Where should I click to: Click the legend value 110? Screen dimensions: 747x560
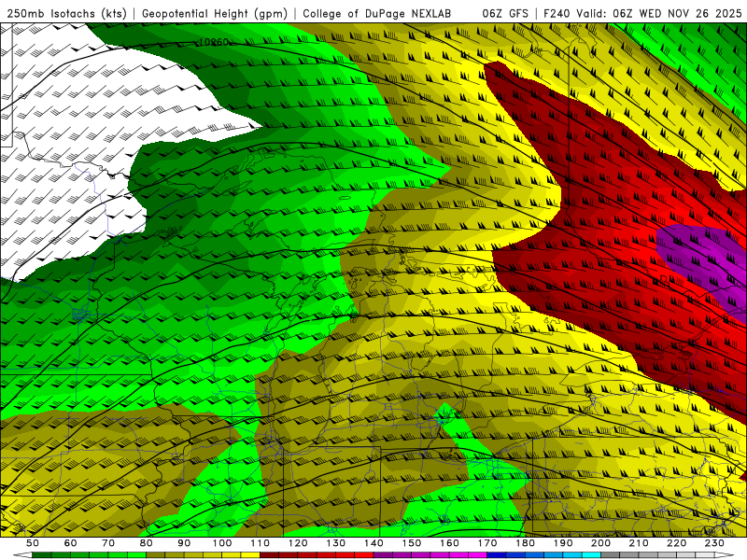(261, 543)
